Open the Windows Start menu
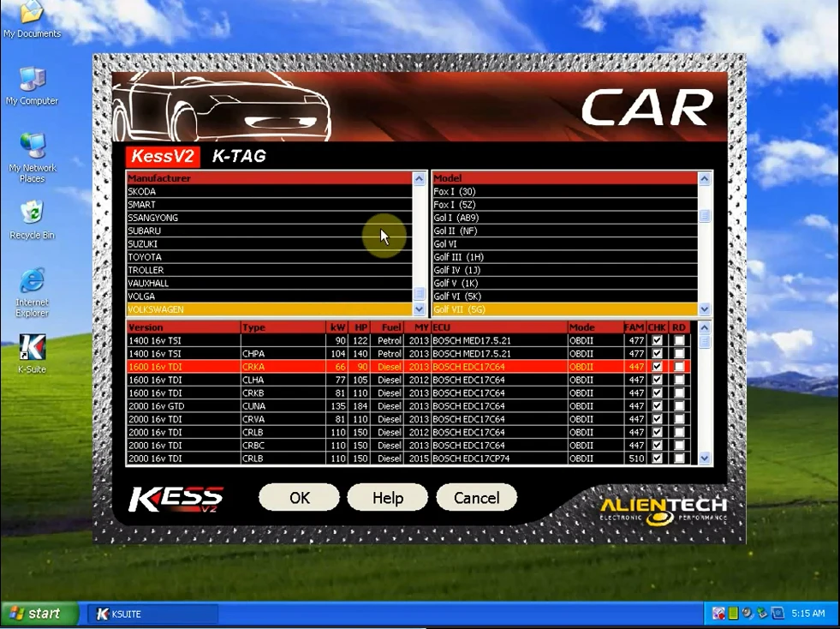Screen dimensions: 840x629 39,614
